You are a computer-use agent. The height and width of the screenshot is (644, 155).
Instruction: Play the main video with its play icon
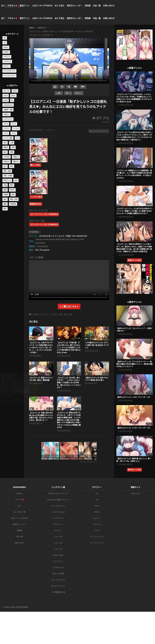click(x=32, y=78)
